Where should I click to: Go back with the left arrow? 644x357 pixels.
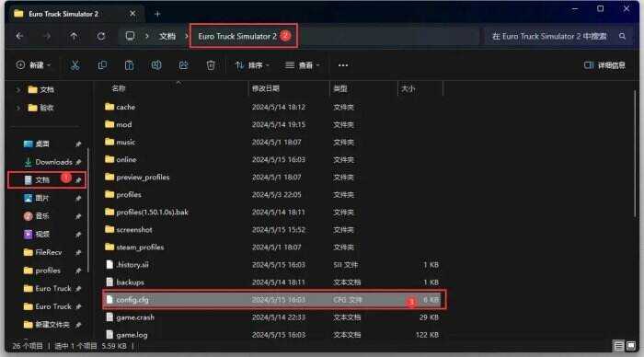click(x=19, y=36)
